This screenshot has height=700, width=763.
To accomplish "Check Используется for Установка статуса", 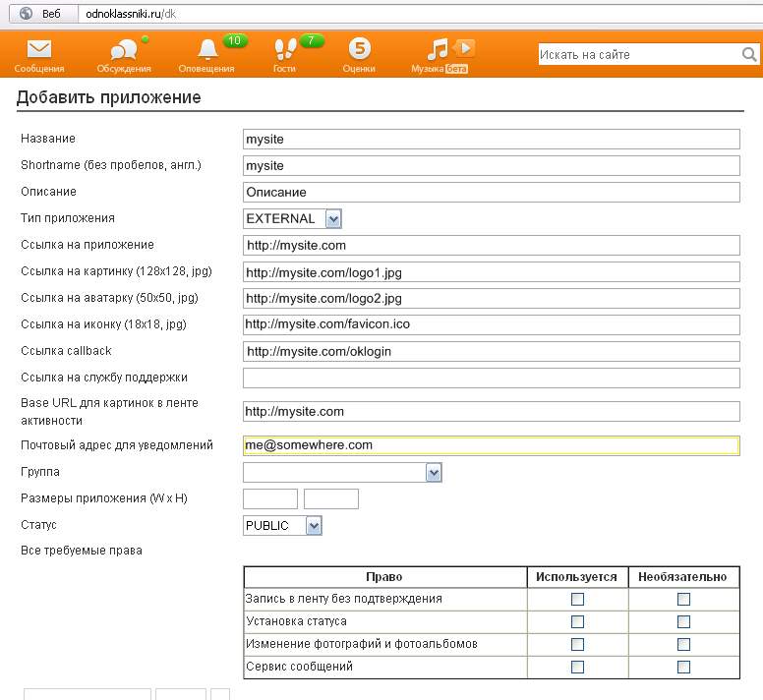I will click(577, 621).
